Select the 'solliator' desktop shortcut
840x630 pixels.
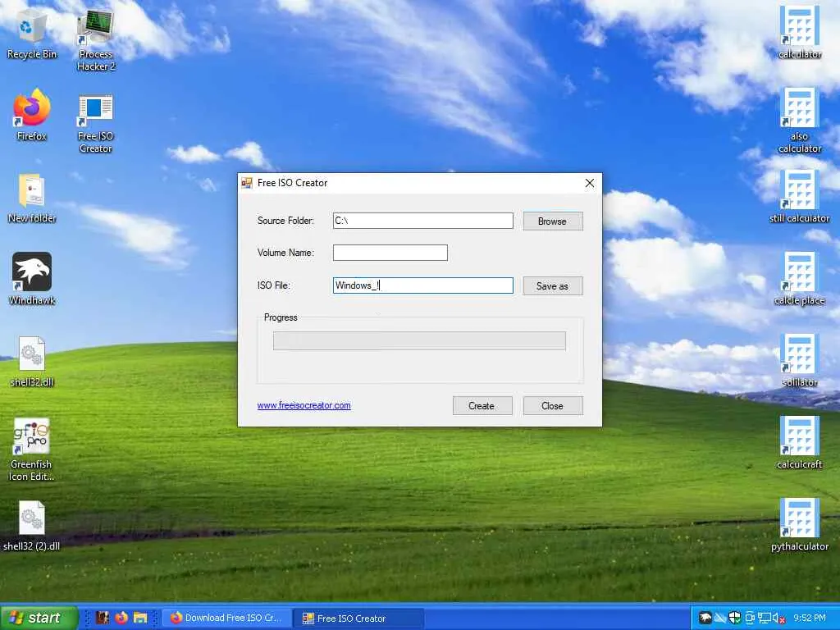pyautogui.click(x=799, y=361)
